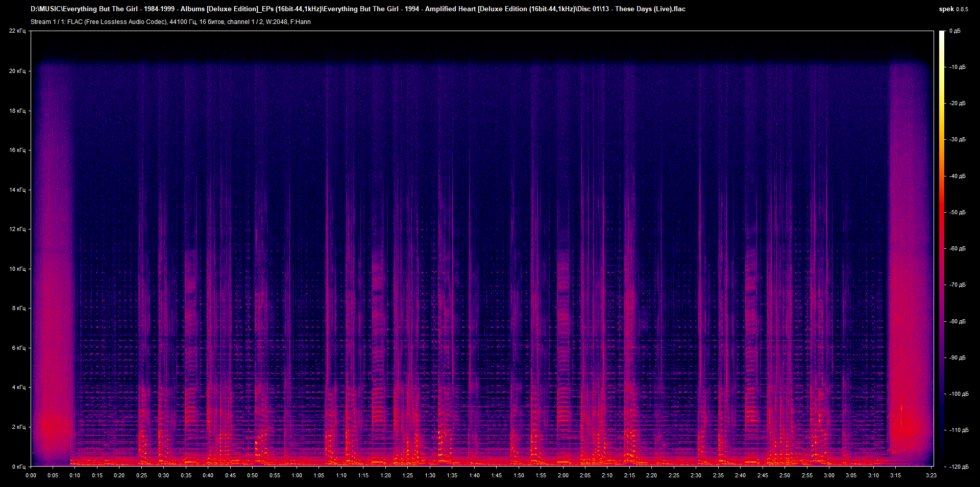
Task: Pick the 2:00 time axis label
Action: (x=562, y=475)
